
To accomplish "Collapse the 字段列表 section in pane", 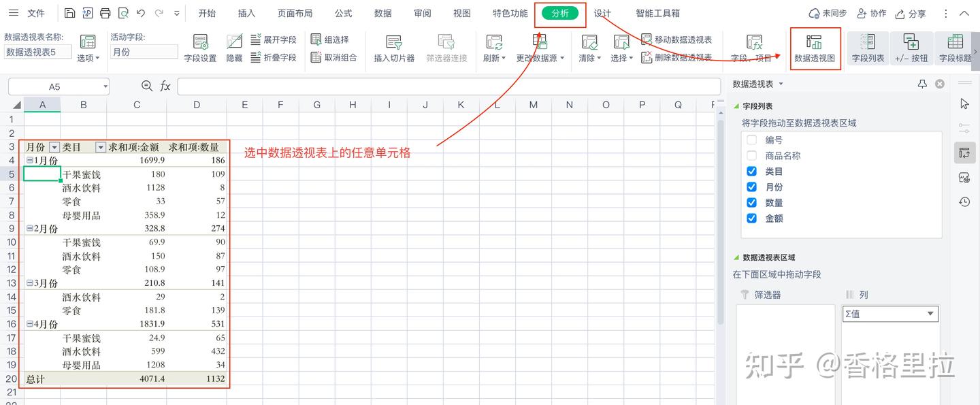I will click(736, 106).
